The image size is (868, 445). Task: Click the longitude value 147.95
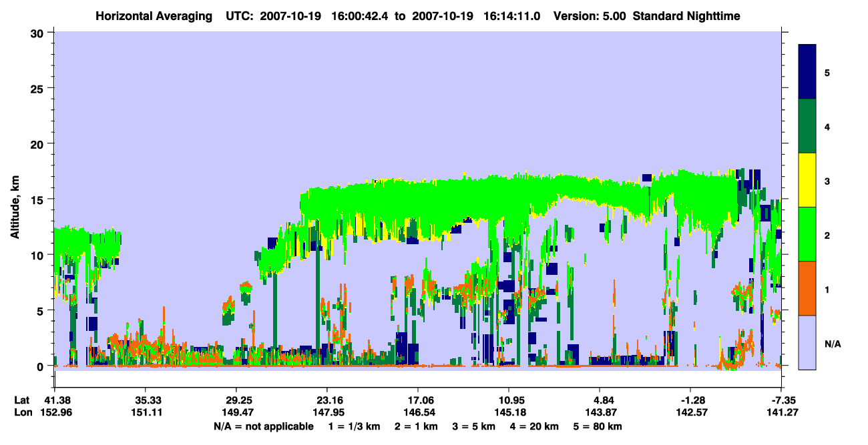tap(327, 412)
